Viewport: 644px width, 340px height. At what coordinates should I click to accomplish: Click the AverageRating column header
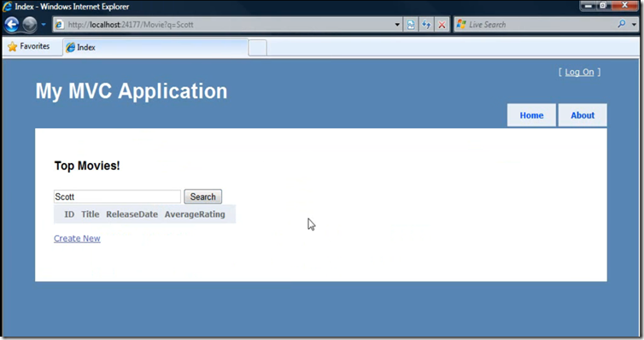195,214
